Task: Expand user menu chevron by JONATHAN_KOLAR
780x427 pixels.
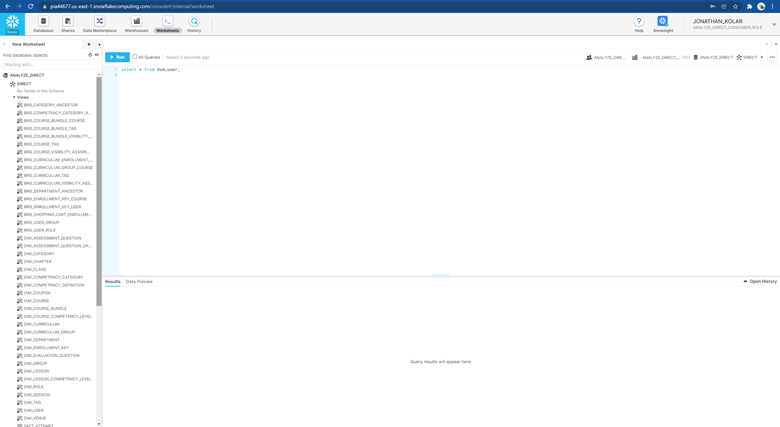Action: [774, 24]
